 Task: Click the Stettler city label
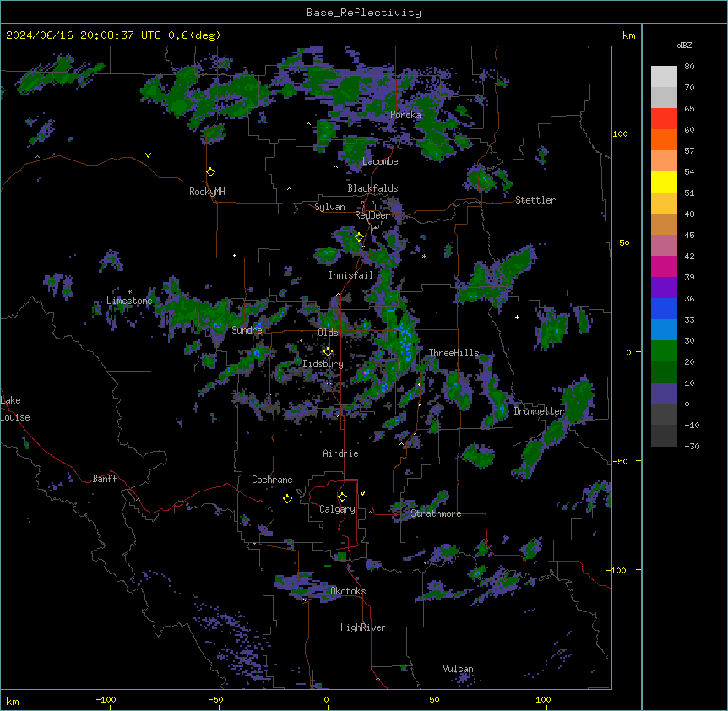[535, 200]
